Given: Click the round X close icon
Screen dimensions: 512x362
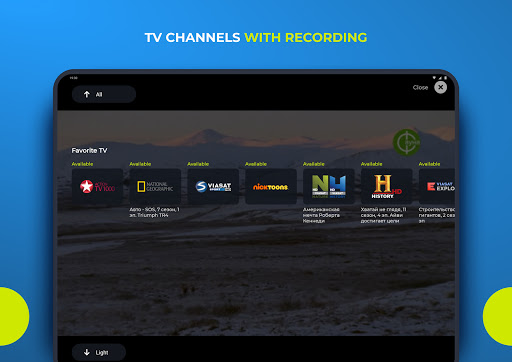Looking at the screenshot, I should pos(440,87).
